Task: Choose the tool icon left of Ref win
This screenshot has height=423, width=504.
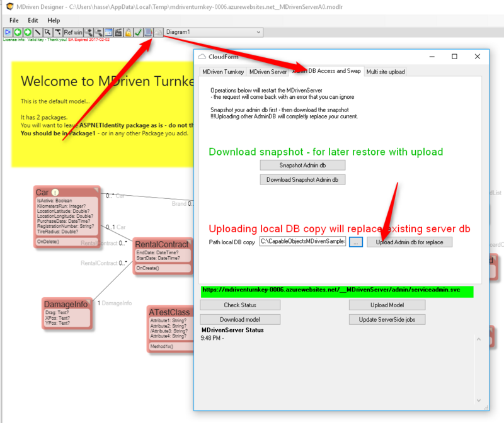Action: [x=57, y=32]
